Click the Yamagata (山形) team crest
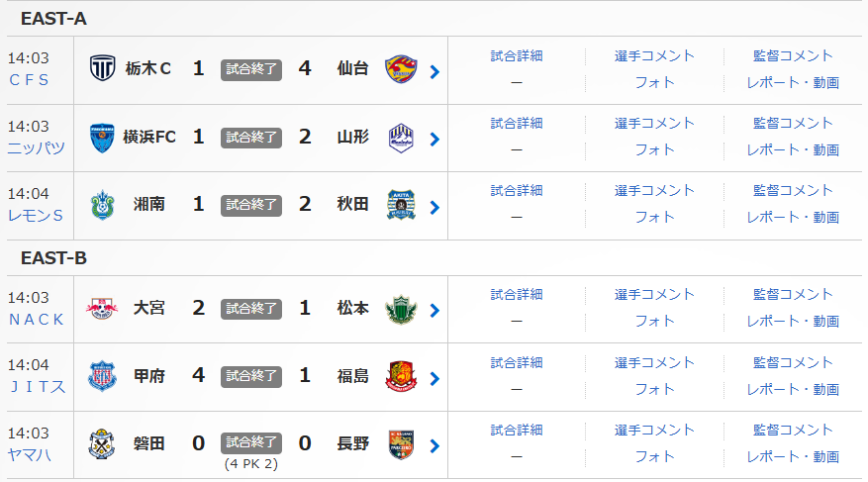Screen dimensions: 868x482 (x=400, y=137)
